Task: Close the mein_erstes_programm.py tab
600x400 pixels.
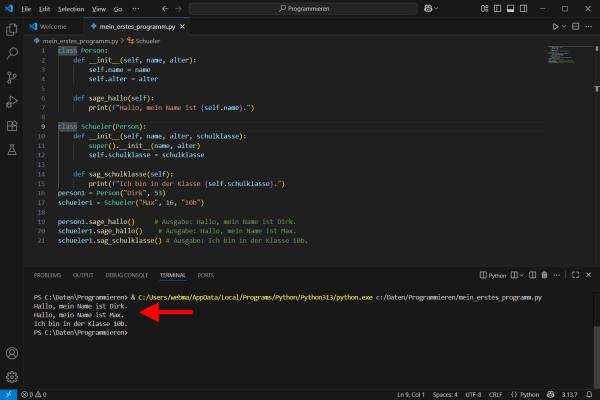Action: pos(183,26)
